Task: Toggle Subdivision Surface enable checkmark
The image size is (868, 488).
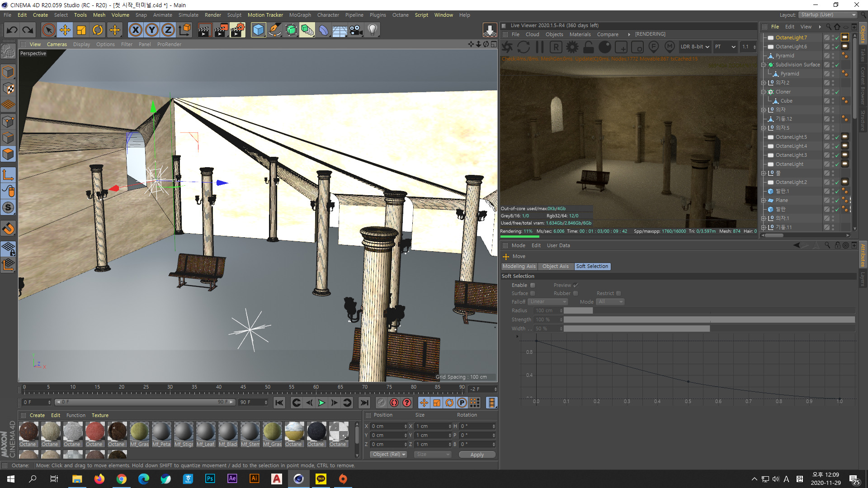Action: click(837, 65)
